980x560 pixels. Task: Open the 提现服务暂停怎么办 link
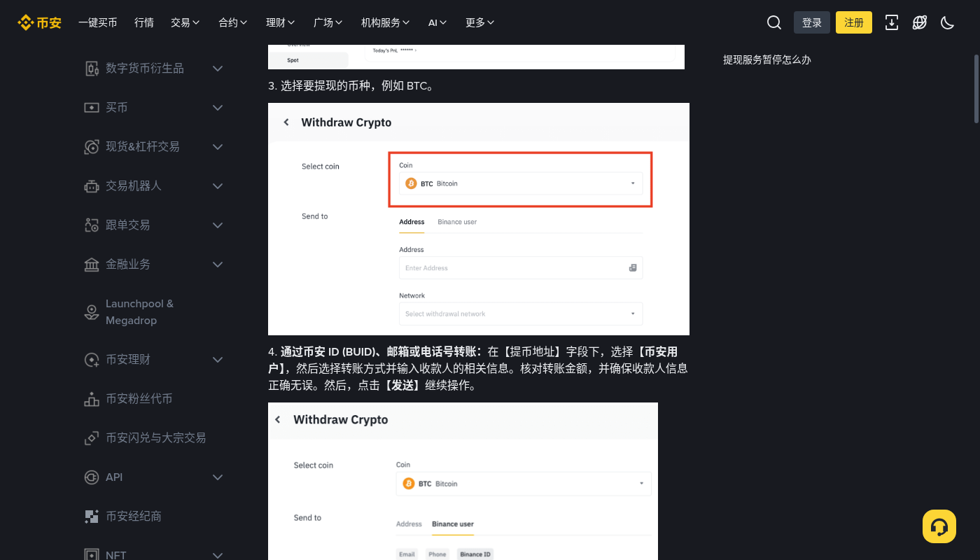[767, 60]
